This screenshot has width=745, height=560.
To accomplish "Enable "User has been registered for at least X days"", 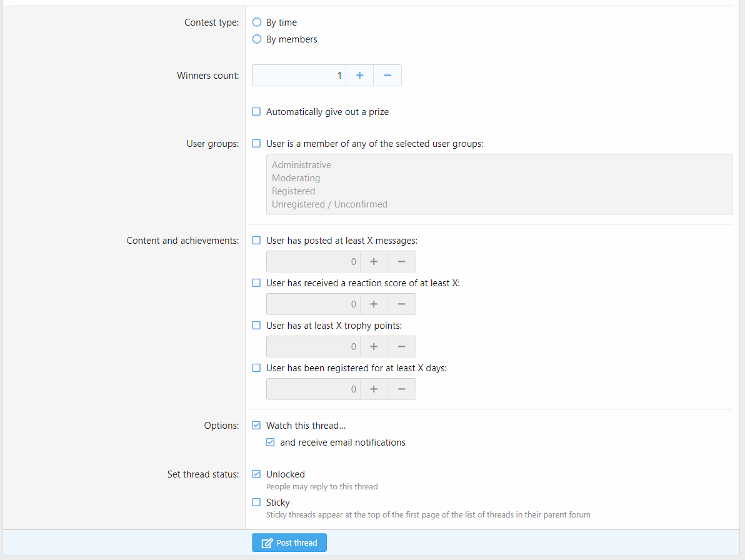I will [256, 367].
